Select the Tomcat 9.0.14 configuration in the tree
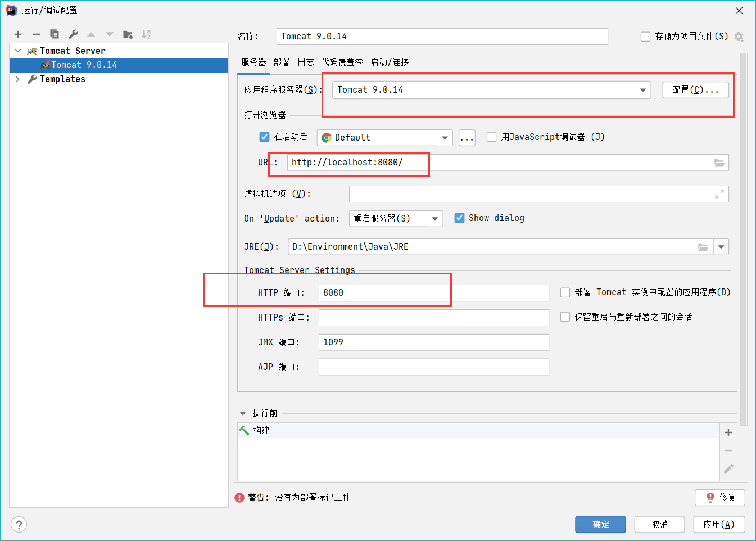Viewport: 756px width, 541px height. 119,65
